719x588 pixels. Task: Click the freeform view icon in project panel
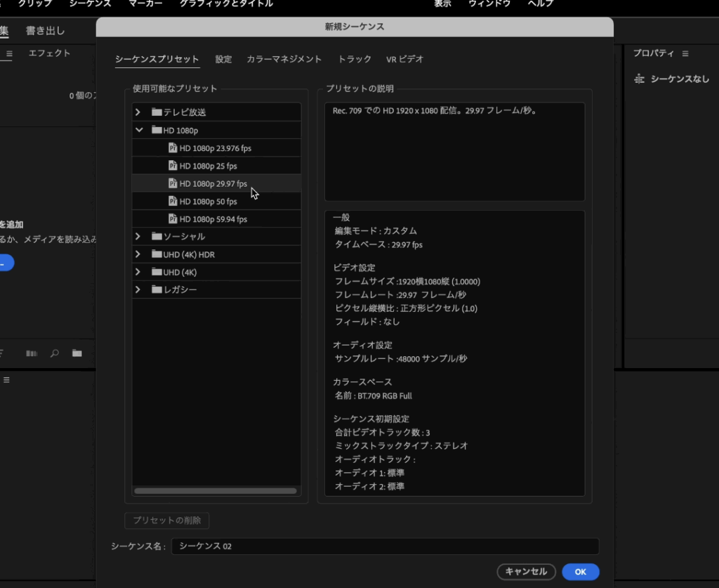tap(32, 353)
